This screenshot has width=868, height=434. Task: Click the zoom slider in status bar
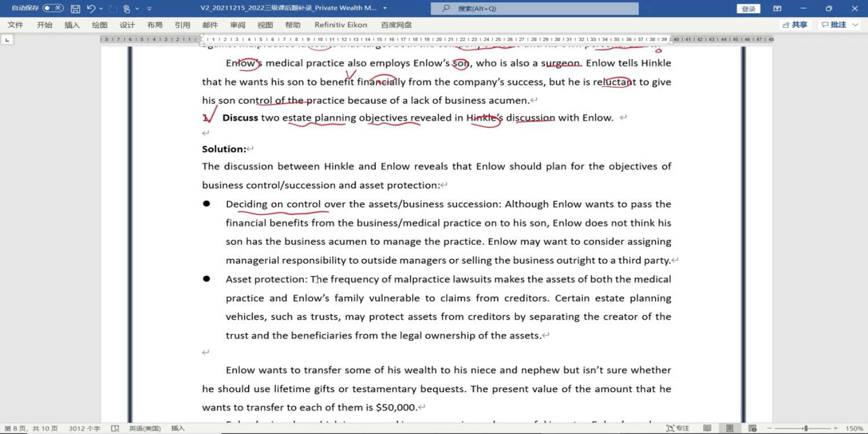click(x=805, y=428)
